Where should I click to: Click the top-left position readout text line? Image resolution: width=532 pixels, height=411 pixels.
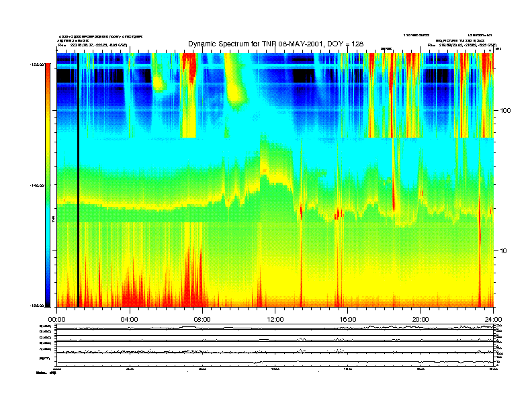coord(92,45)
